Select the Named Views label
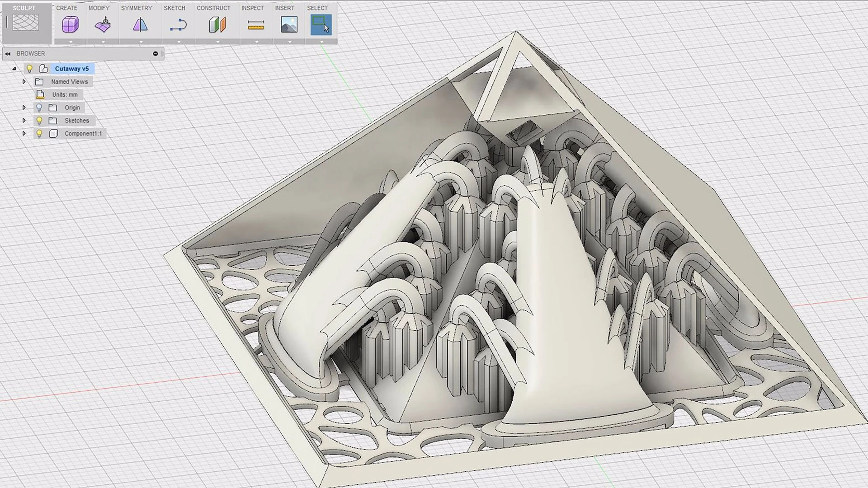 pos(70,82)
